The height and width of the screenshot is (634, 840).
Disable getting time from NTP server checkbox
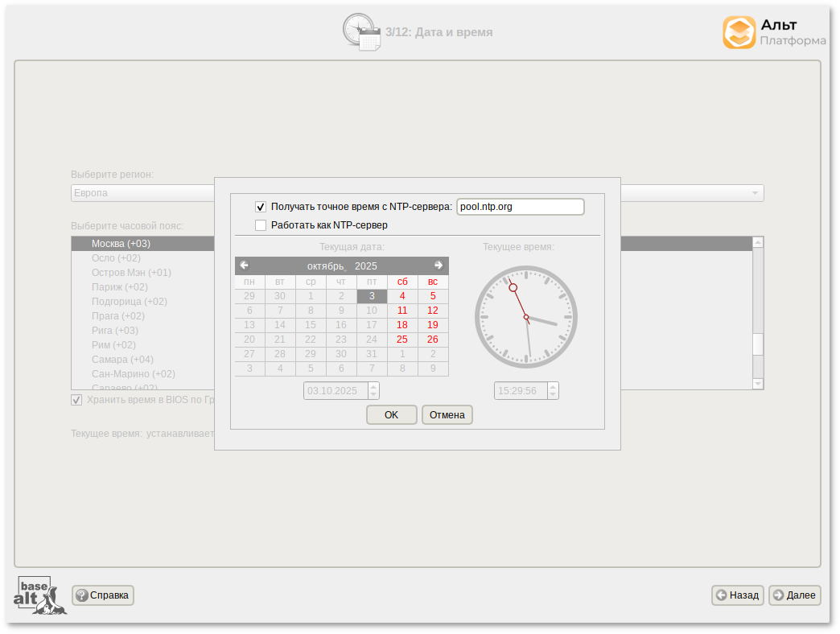[261, 207]
